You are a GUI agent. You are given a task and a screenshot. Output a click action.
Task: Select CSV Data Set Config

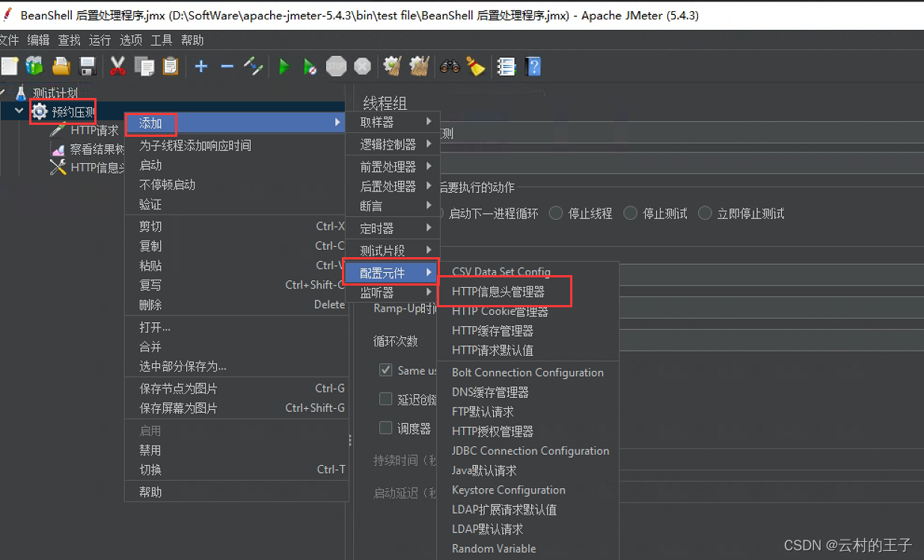[x=527, y=272]
